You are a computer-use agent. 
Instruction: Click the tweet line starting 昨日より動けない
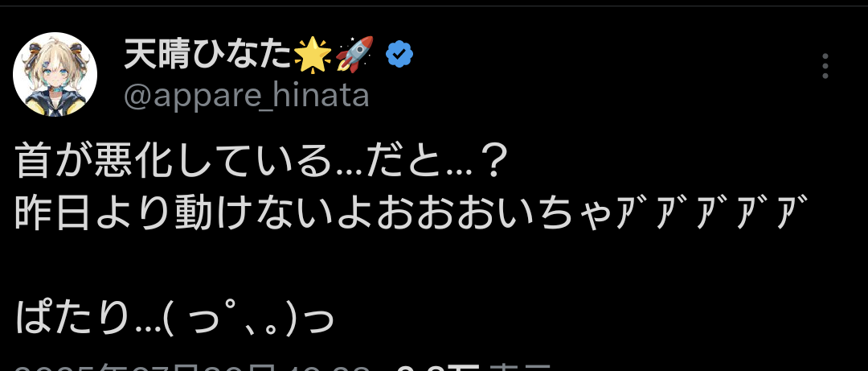coord(411,214)
